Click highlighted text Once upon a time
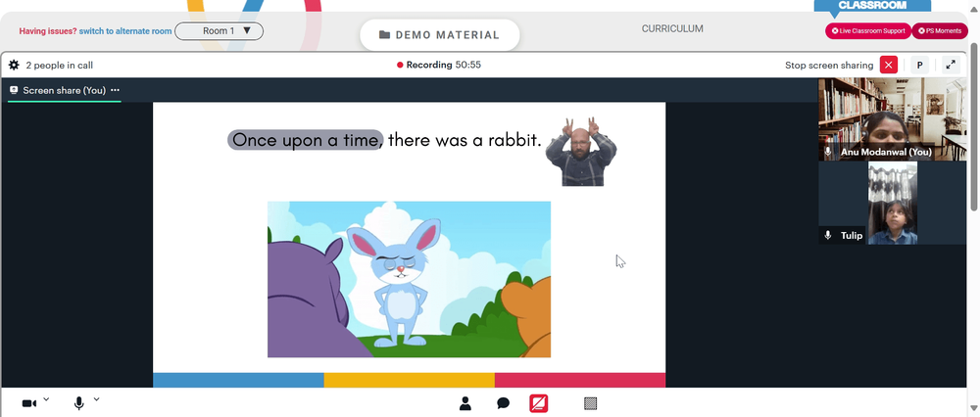This screenshot has width=980, height=417. 305,140
